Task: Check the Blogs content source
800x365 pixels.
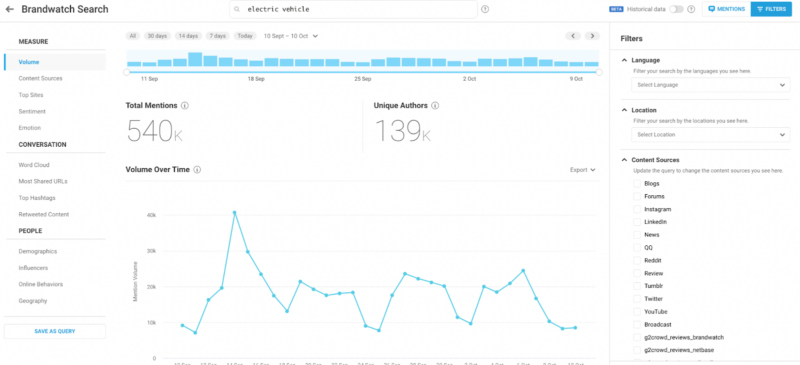Action: click(637, 183)
